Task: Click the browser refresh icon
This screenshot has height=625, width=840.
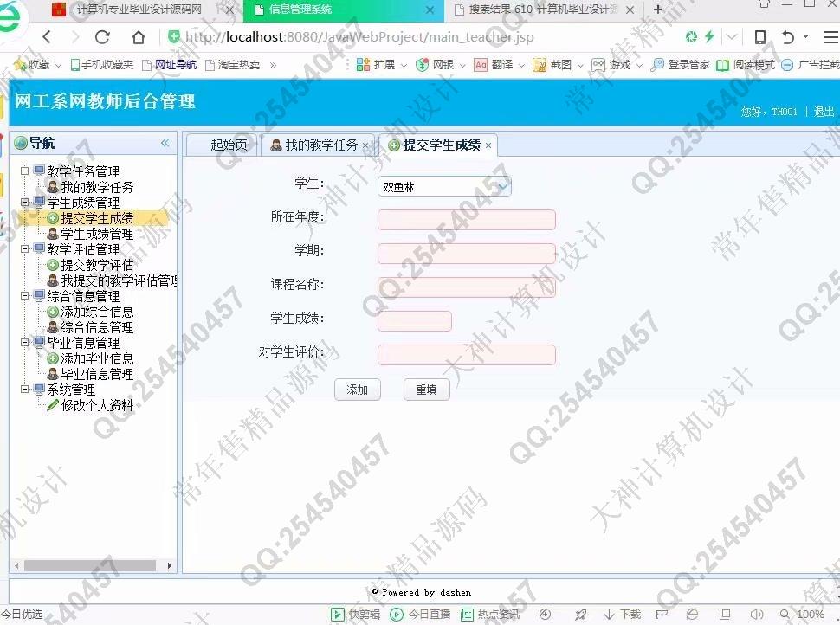Action: (x=102, y=37)
